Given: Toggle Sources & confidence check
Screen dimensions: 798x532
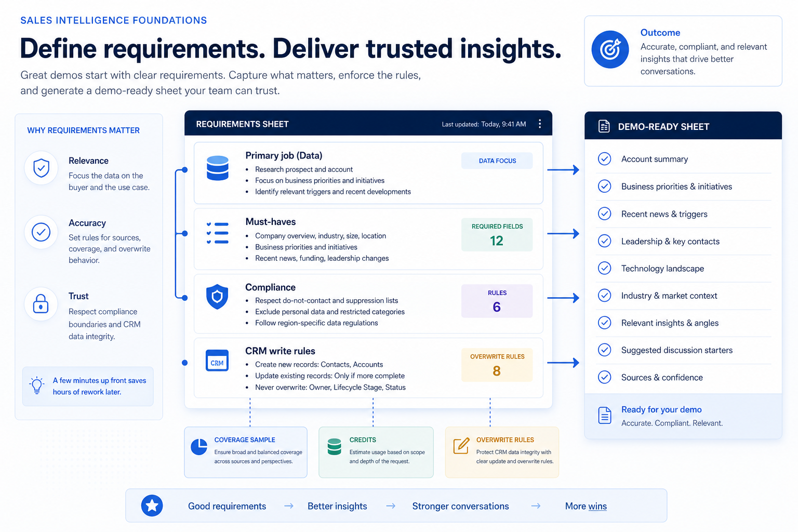Looking at the screenshot, I should coord(605,377).
